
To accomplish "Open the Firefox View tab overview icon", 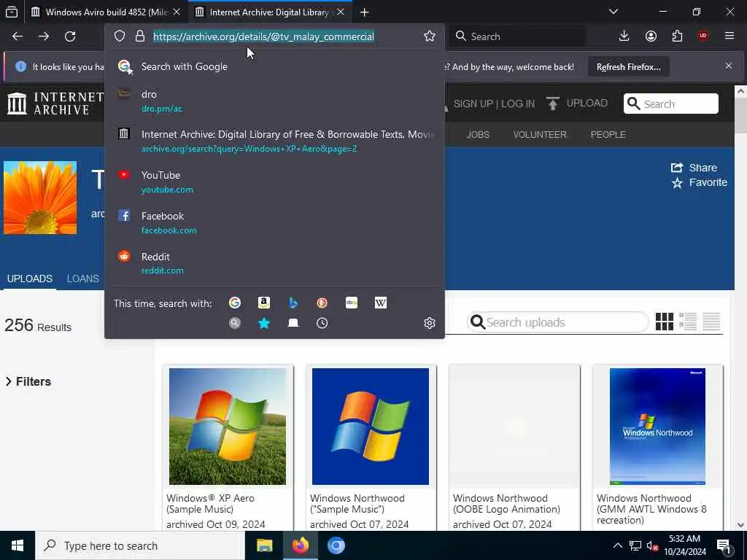I will click(x=12, y=12).
